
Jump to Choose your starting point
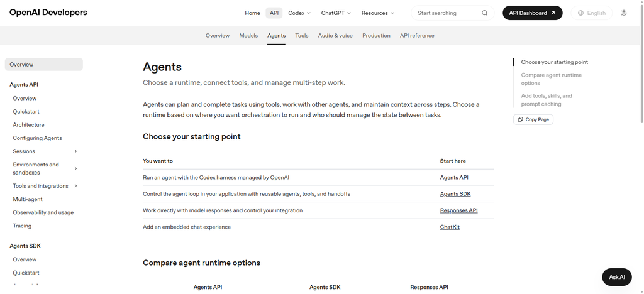(555, 62)
